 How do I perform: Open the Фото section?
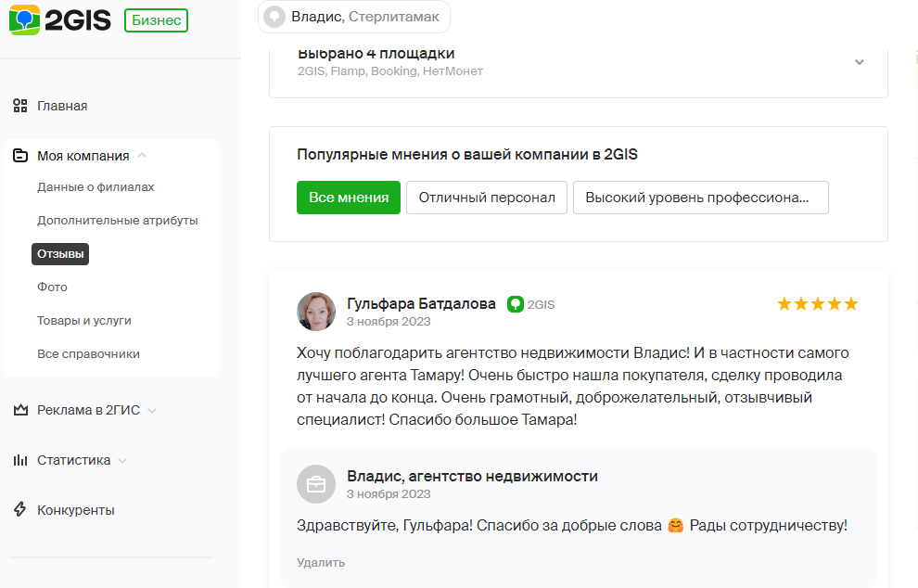(x=52, y=287)
